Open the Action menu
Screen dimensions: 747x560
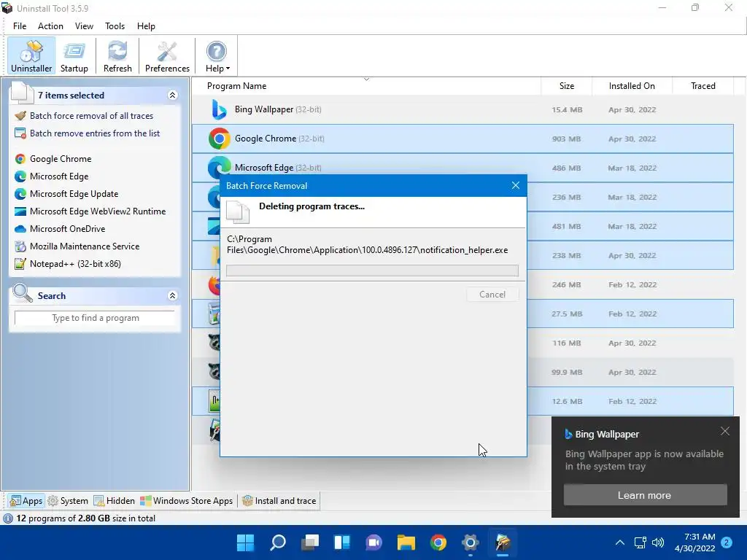click(50, 26)
